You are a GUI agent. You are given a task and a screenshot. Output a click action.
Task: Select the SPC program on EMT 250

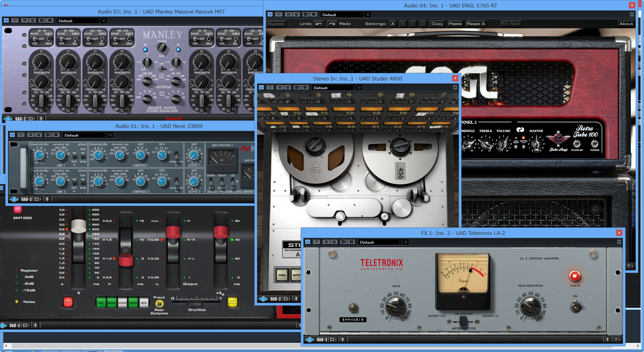(x=144, y=302)
